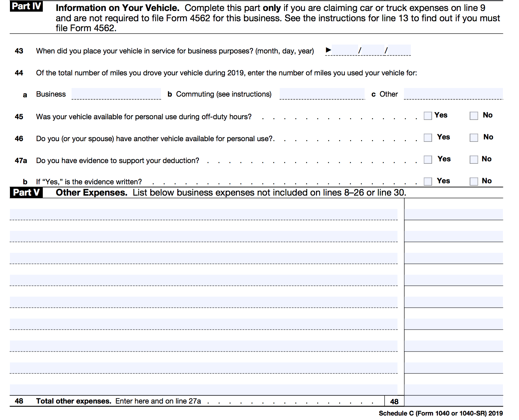Select Yes for evidence to support deduction

tap(428, 160)
